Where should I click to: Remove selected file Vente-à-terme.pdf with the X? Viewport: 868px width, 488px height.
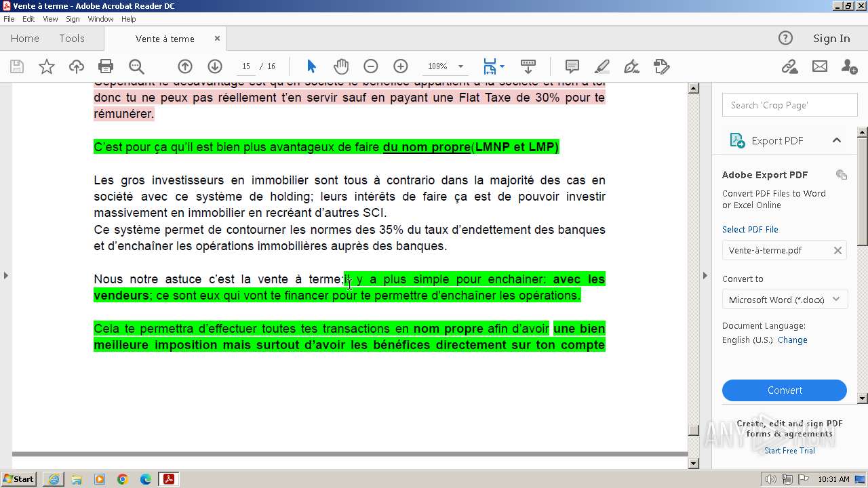pyautogui.click(x=837, y=250)
